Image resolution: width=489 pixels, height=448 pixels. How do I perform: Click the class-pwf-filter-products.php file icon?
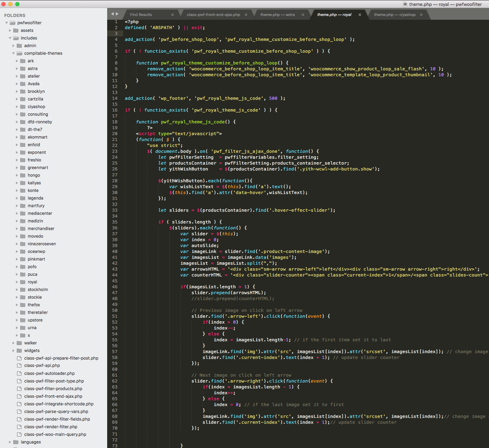pos(19,389)
